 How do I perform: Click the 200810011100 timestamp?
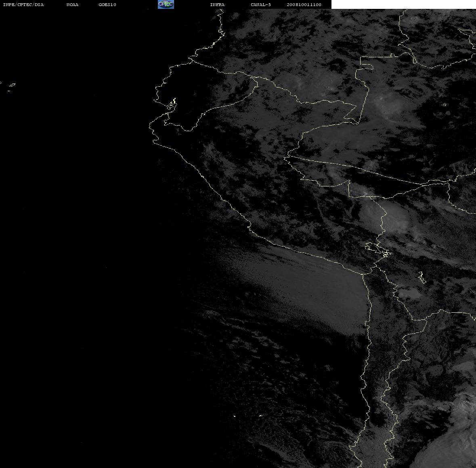click(x=304, y=4)
